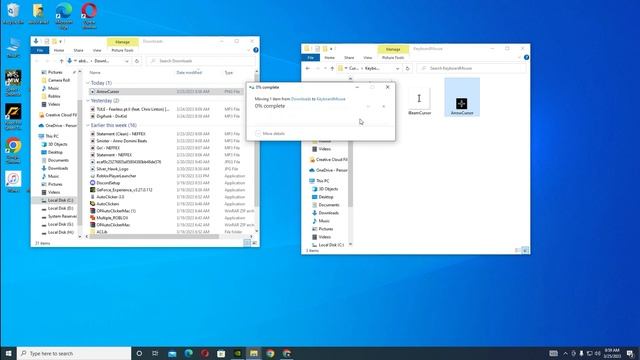Open Roblox folder in Downloads sidebar

tap(54, 96)
